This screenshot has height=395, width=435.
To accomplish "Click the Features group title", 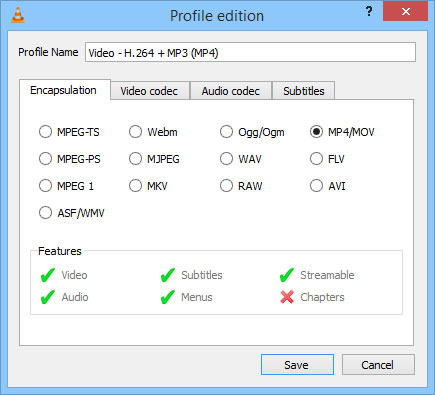I will point(60,251).
